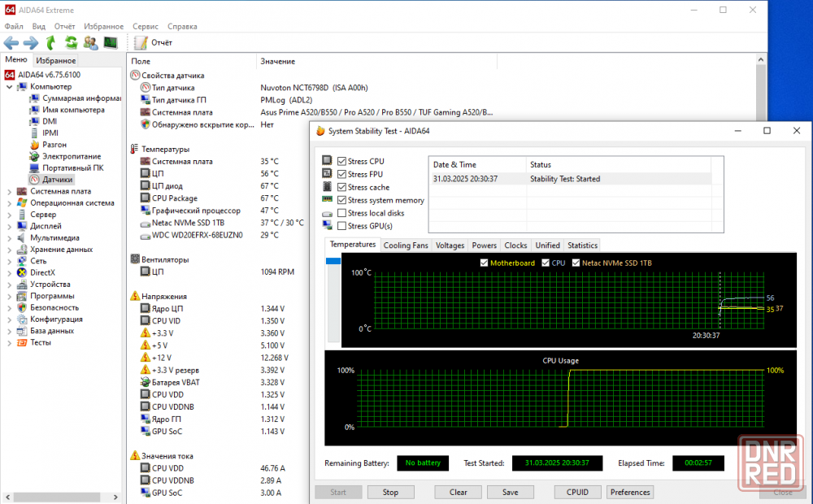Open the user management toolbar icon
813x504 pixels.
pyautogui.click(x=91, y=42)
